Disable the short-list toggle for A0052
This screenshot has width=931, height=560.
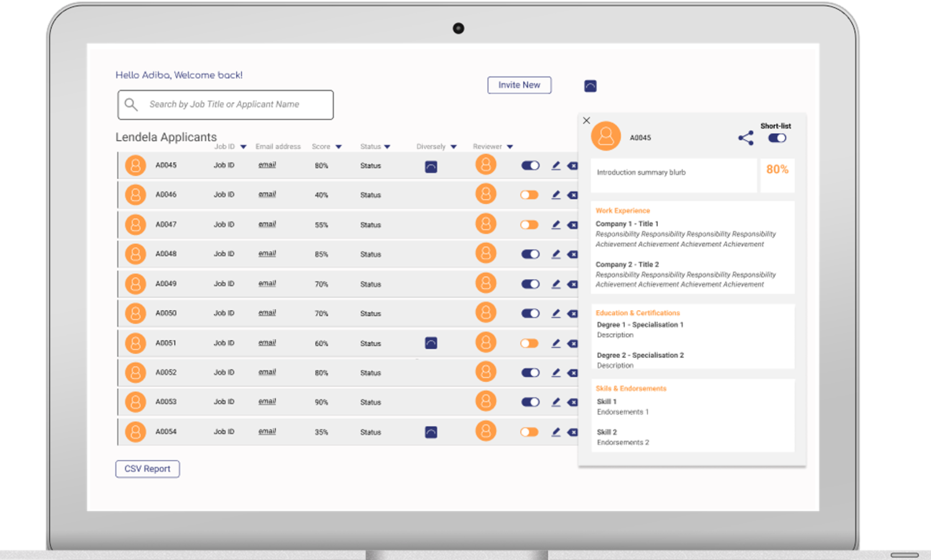530,373
